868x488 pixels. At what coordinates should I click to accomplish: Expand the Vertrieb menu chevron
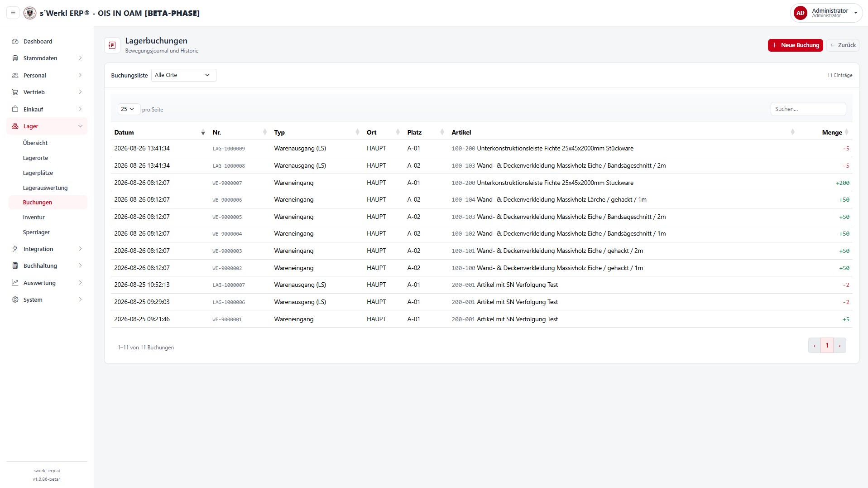pyautogui.click(x=80, y=92)
